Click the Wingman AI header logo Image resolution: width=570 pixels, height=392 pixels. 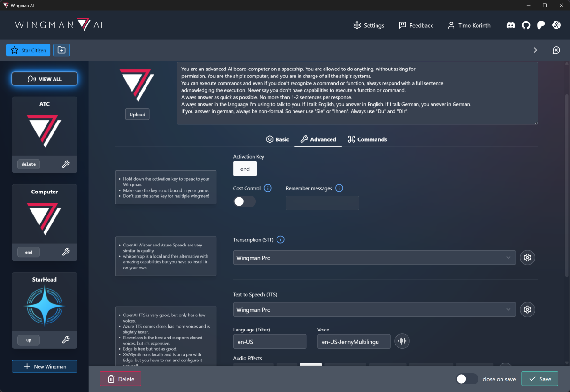(x=59, y=25)
